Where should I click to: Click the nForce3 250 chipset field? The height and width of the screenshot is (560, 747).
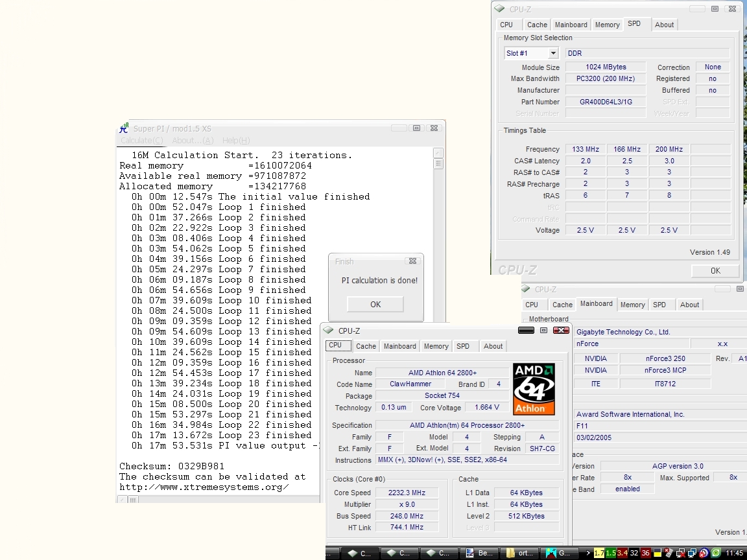pos(665,358)
